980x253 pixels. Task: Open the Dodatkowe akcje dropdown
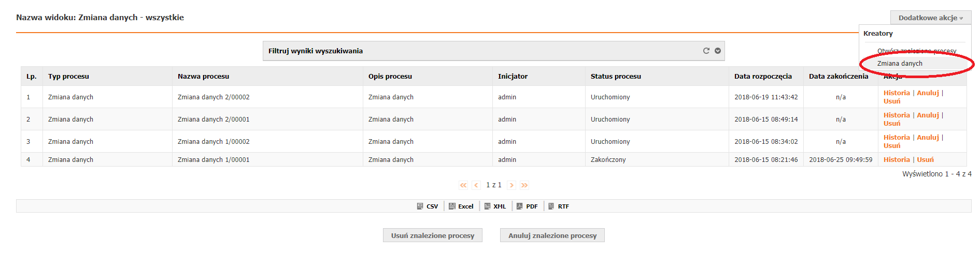coord(931,18)
